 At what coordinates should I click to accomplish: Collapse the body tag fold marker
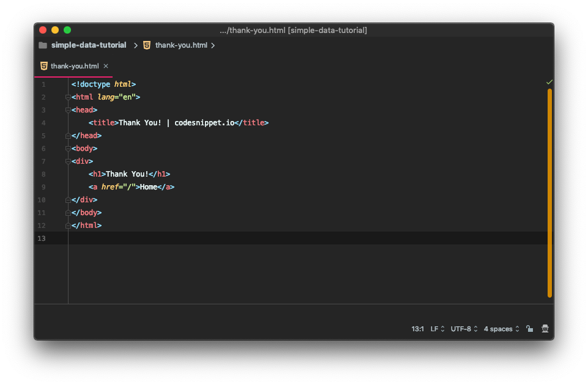(x=68, y=148)
